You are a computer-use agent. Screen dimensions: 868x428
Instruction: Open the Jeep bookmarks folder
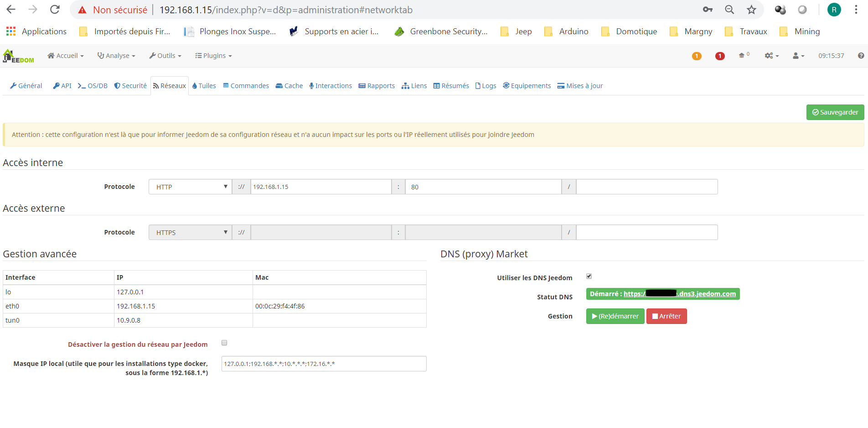[516, 31]
